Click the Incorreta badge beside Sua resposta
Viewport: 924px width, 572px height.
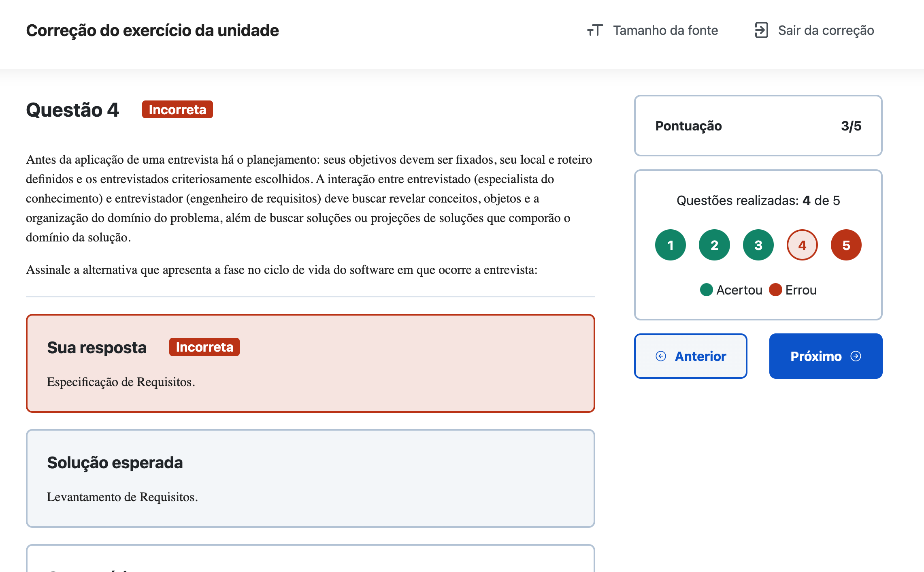click(x=204, y=347)
